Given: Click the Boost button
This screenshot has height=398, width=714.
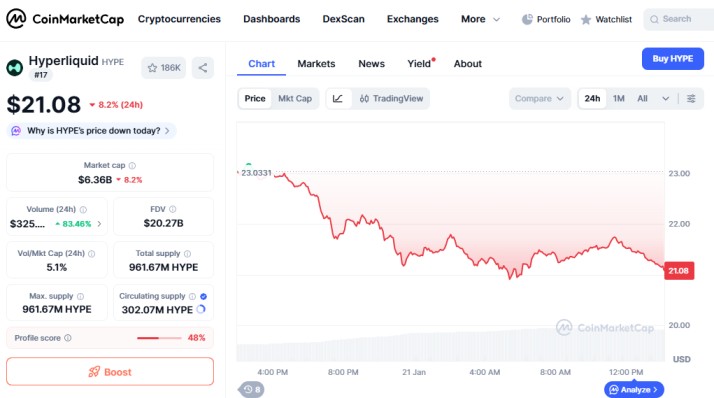Looking at the screenshot, I should coord(110,372).
